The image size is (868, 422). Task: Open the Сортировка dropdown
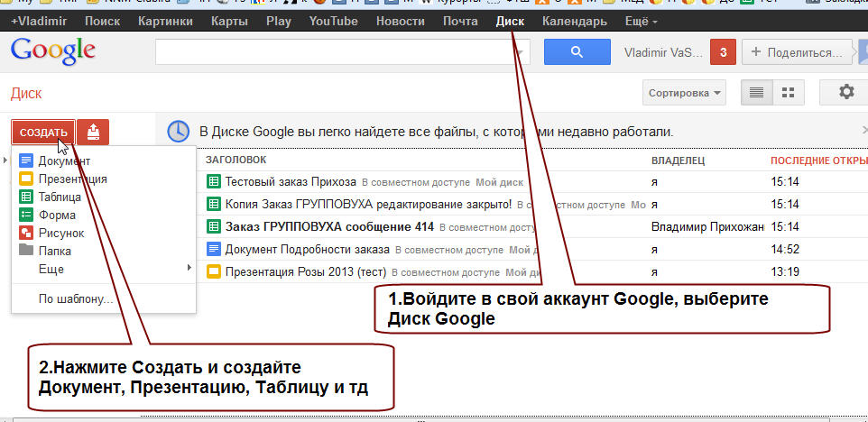point(684,92)
